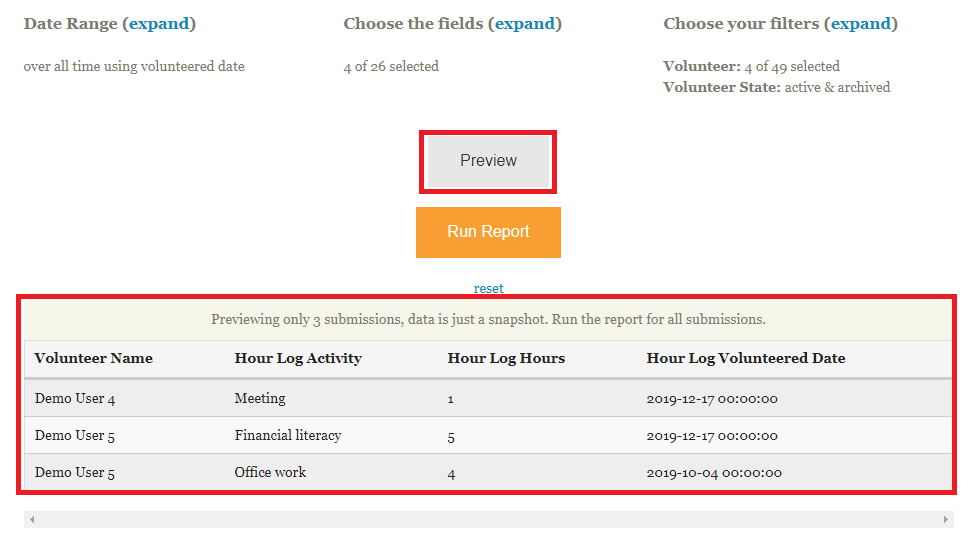Image resolution: width=975 pixels, height=541 pixels.
Task: Click the Volunteer Name column header
Action: (93, 358)
